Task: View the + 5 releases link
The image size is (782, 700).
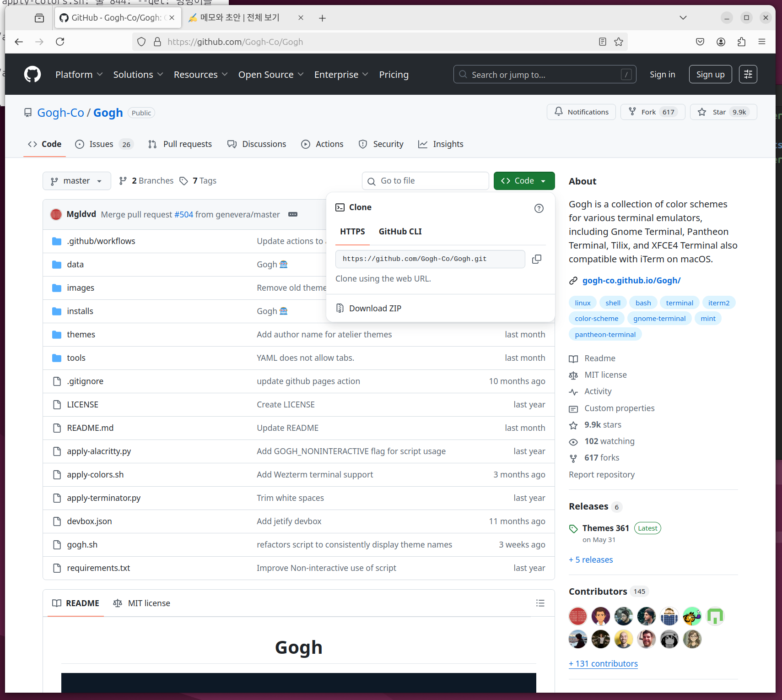Action: point(591,560)
